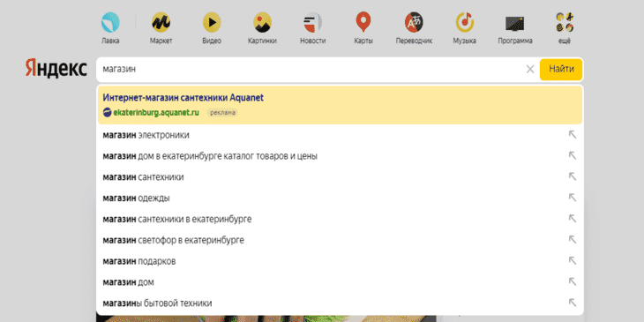Viewport: 644px width, 322px height.
Task: Select suggestion магазин сантехники в екатеринбурге
Action: click(x=340, y=220)
